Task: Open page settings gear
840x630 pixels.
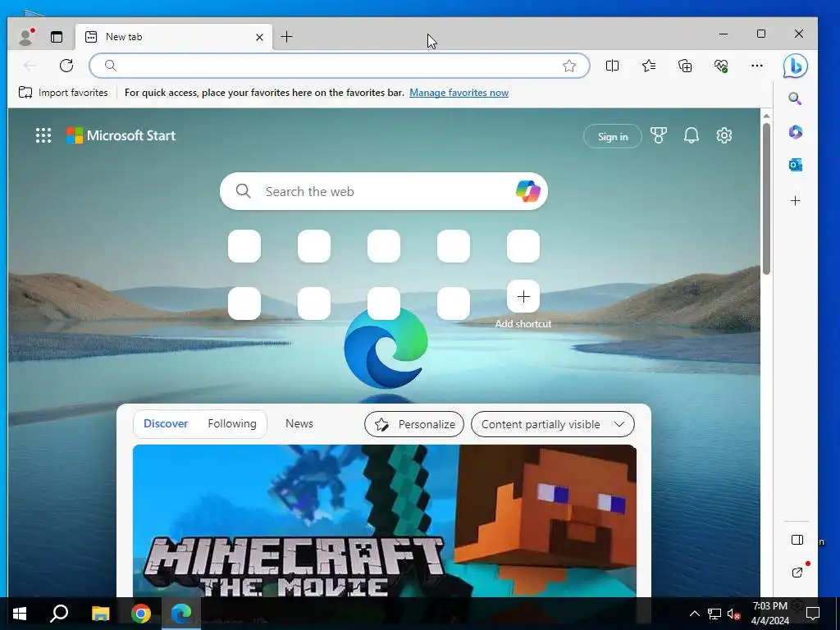Action: coord(724,135)
